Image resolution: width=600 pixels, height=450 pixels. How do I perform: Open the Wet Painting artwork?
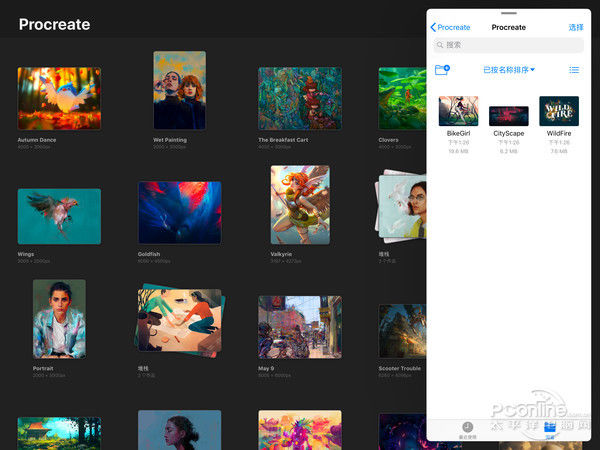(x=179, y=90)
